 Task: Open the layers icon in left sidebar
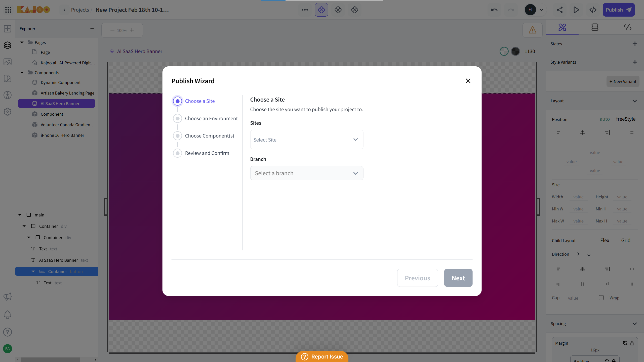[x=8, y=45]
